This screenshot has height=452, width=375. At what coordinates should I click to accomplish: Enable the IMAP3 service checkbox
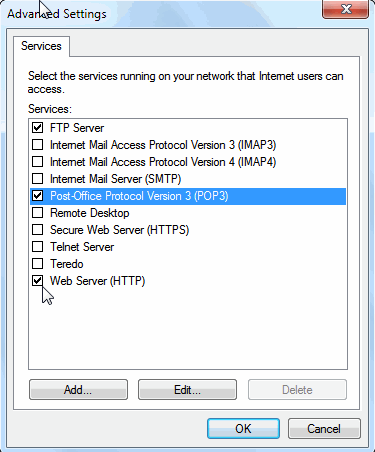pos(37,145)
